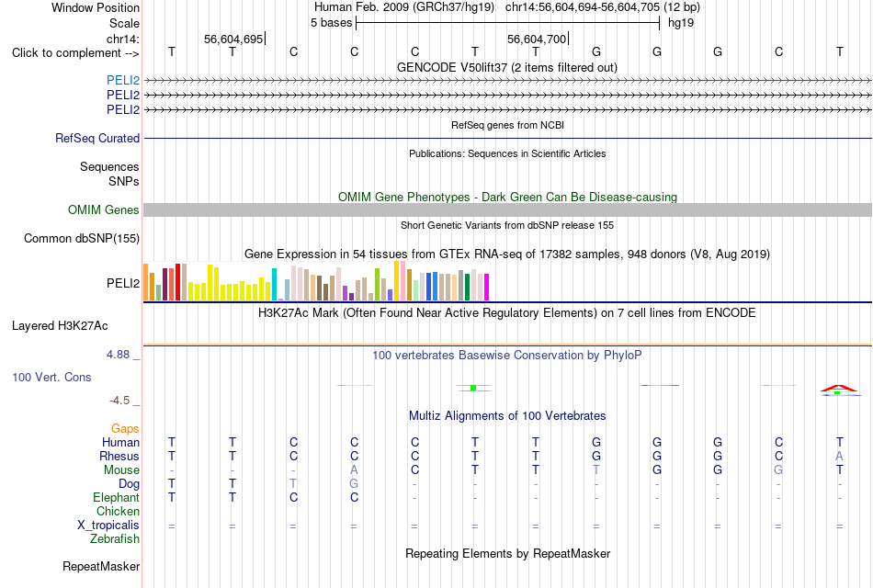This screenshot has width=873, height=588.
Task: Click the 5 bases scale bar
Action: coord(508,23)
